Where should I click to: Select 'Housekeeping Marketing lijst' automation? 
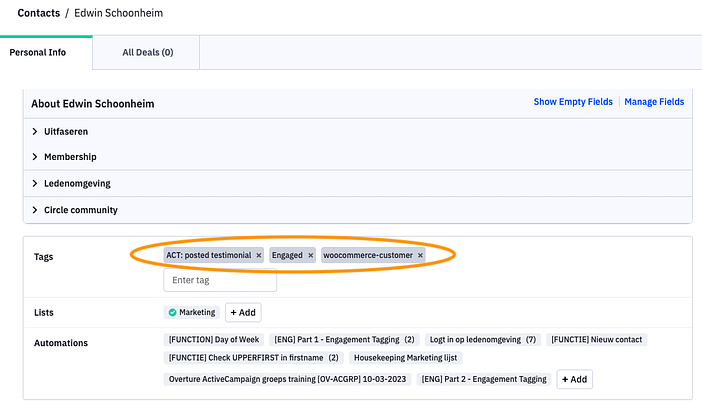coord(406,357)
